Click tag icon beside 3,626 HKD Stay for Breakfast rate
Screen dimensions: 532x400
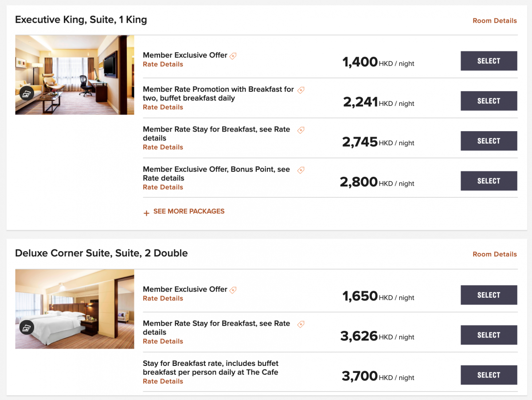301,324
